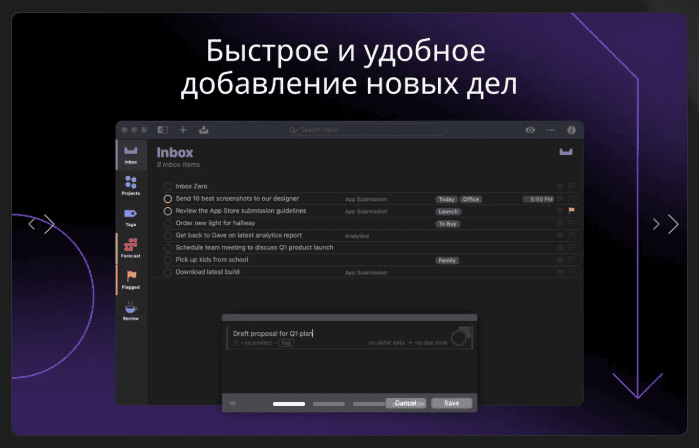
Task: Click the 'Family' tag
Action: click(447, 260)
